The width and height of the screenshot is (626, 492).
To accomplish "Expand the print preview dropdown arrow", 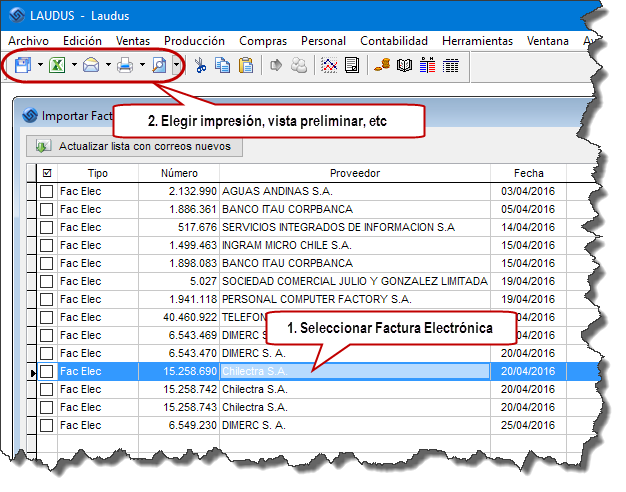I will pos(176,65).
